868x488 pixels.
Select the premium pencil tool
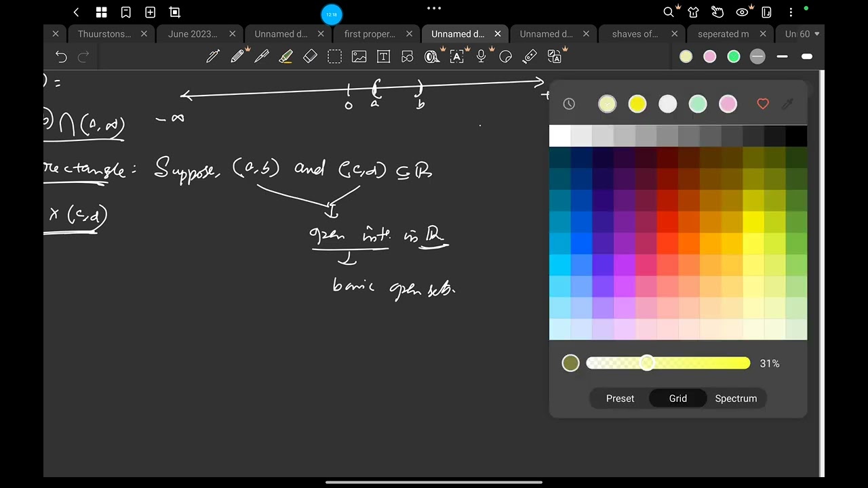pos(237,57)
